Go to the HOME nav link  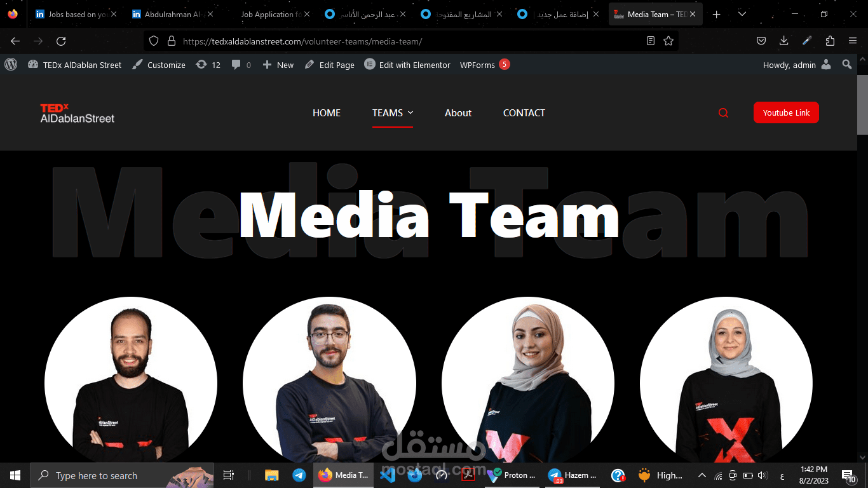(327, 113)
